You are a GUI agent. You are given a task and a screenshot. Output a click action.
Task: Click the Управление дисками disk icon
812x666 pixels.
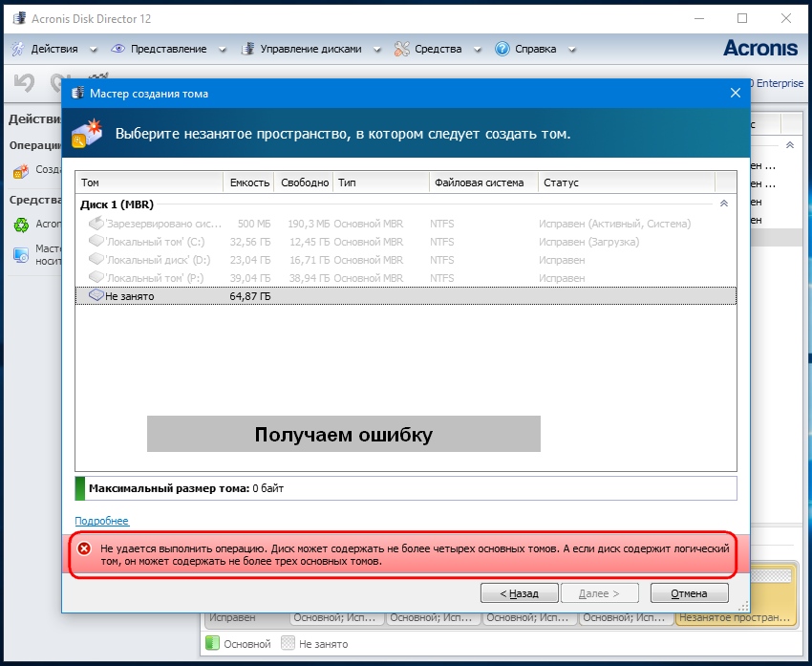point(248,49)
